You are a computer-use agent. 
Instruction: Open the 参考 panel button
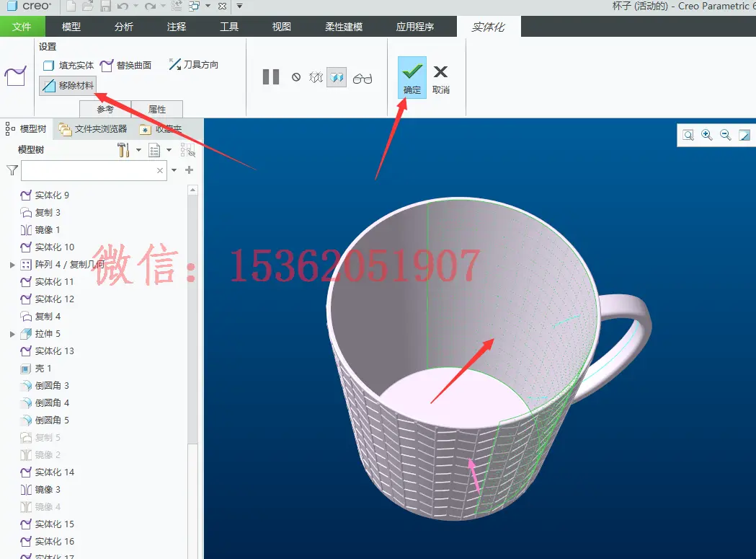pos(105,109)
